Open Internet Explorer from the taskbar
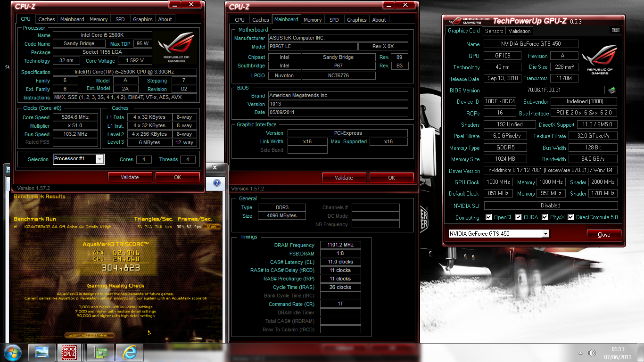The width and height of the screenshot is (644, 362). (129, 352)
